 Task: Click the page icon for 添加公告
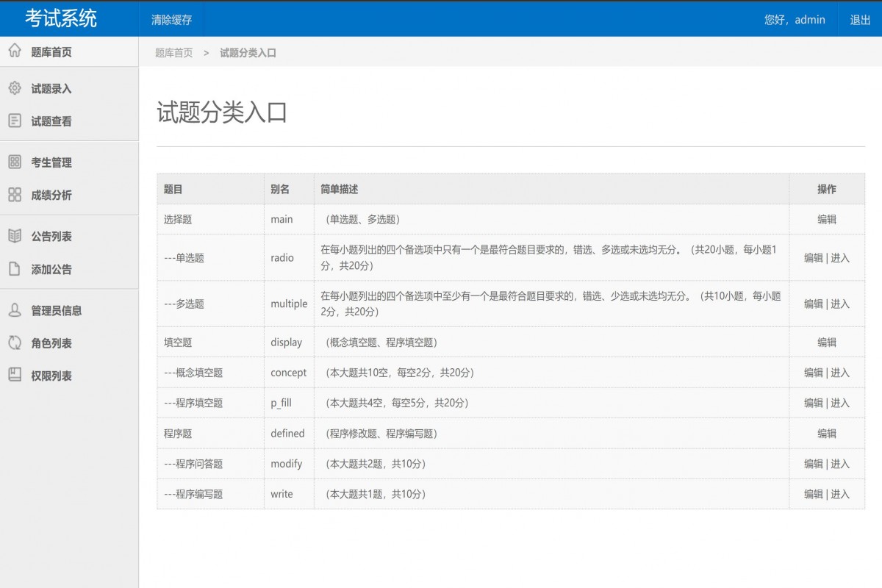tap(13, 268)
